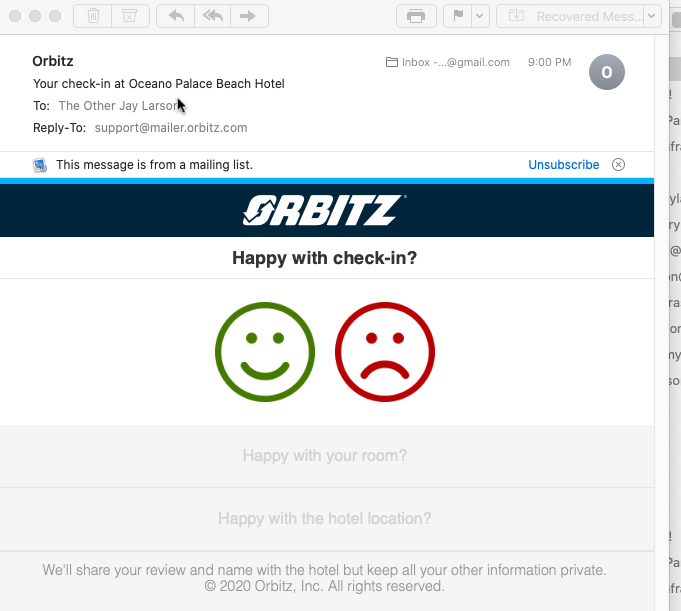Unsubscribe from the mailing list
The image size is (681, 611).
[x=563, y=165]
